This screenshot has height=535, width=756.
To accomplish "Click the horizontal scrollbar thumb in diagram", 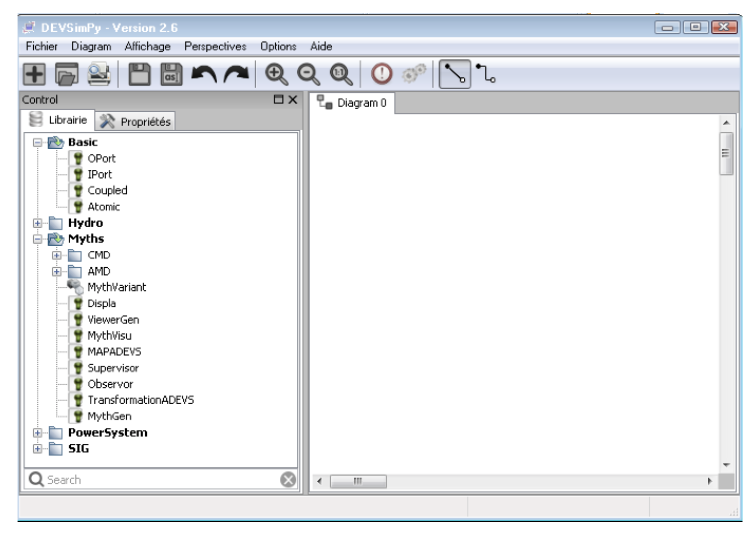I will click(x=358, y=481).
